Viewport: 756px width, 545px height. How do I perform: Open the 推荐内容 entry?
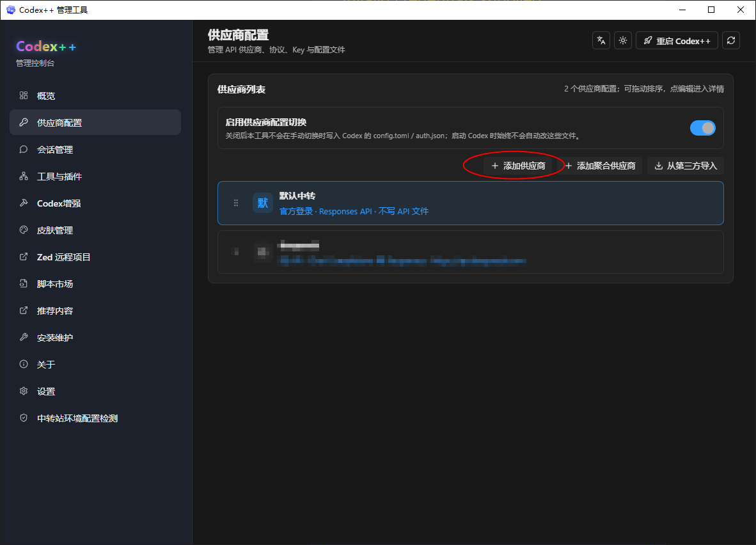(x=95, y=311)
